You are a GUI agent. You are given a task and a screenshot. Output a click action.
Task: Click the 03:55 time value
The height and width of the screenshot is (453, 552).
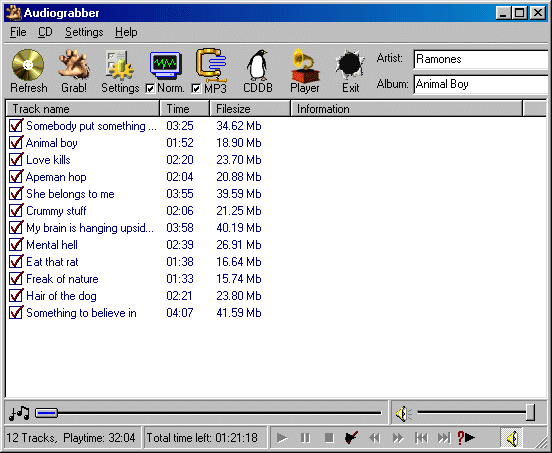tap(180, 194)
